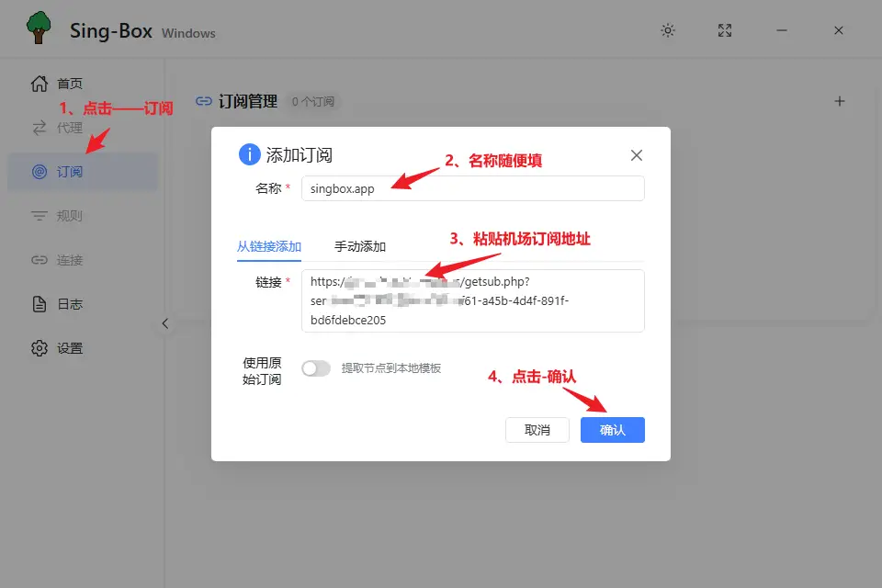Click the Sing-Box tree logo icon
Viewport: 882px width, 588px height.
[x=39, y=28]
